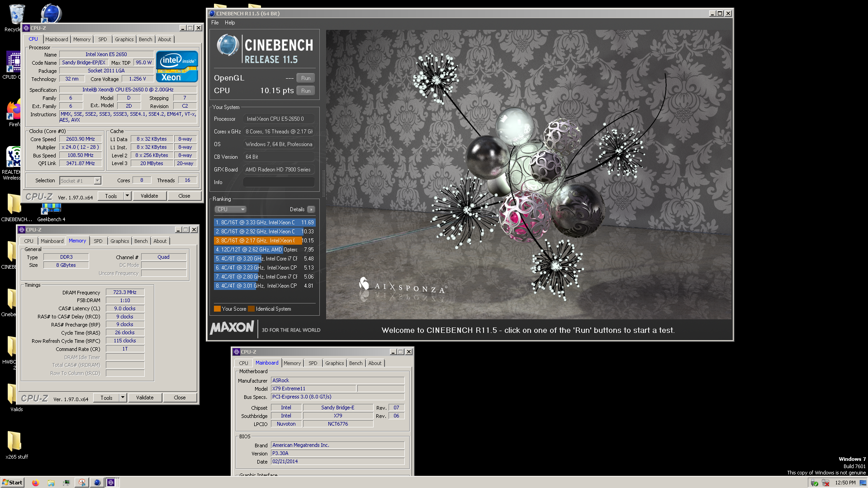
Task: Switch to CINEBENCH via its taskbar button
Action: click(x=97, y=483)
